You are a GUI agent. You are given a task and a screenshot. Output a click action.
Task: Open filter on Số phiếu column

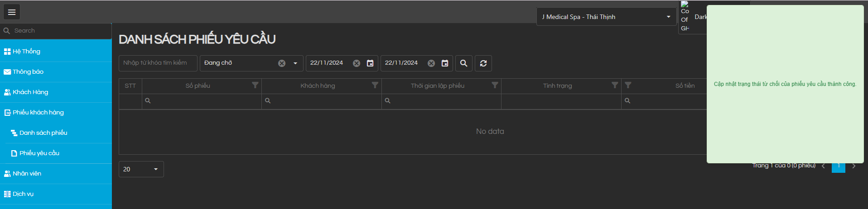255,85
